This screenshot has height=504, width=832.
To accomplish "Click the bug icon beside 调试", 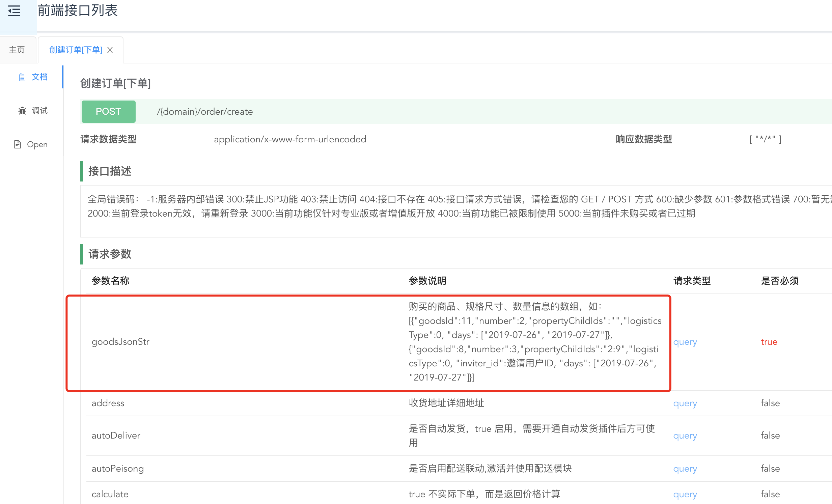I will (22, 111).
